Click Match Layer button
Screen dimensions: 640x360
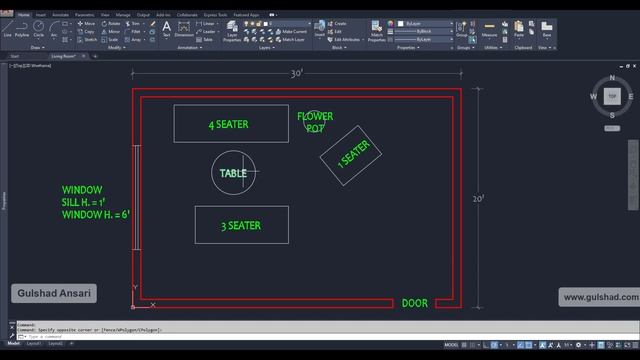tap(290, 40)
